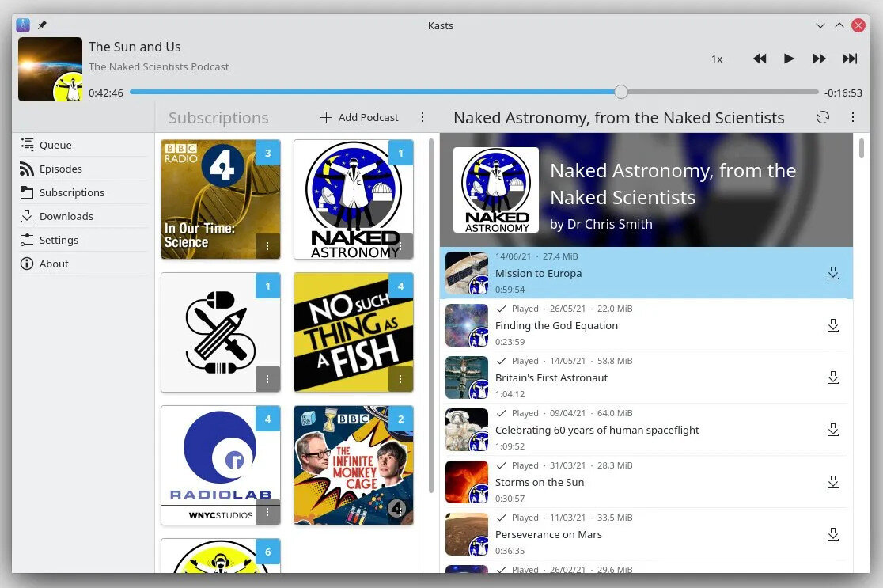Screen dimensions: 883x588
Task: Open the Settings page
Action: pos(83,239)
